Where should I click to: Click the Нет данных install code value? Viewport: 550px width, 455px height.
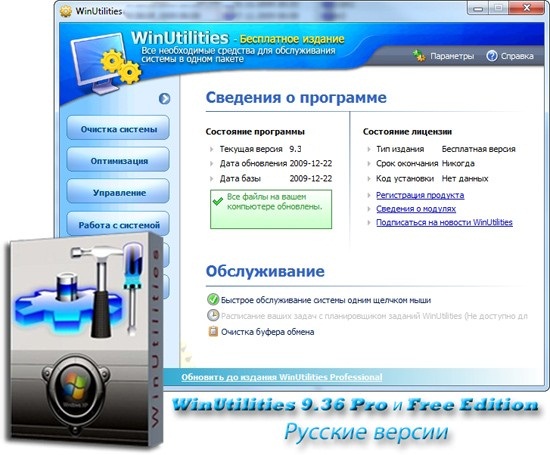[x=465, y=179]
